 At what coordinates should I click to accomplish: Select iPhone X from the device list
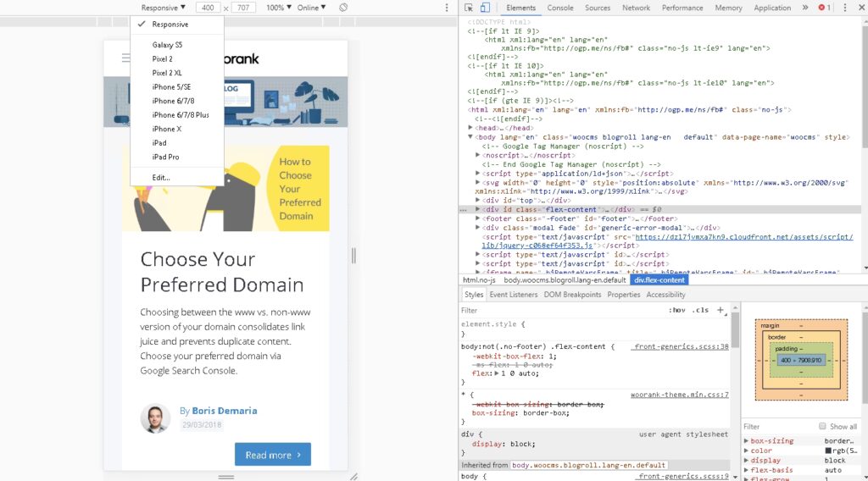pyautogui.click(x=167, y=129)
